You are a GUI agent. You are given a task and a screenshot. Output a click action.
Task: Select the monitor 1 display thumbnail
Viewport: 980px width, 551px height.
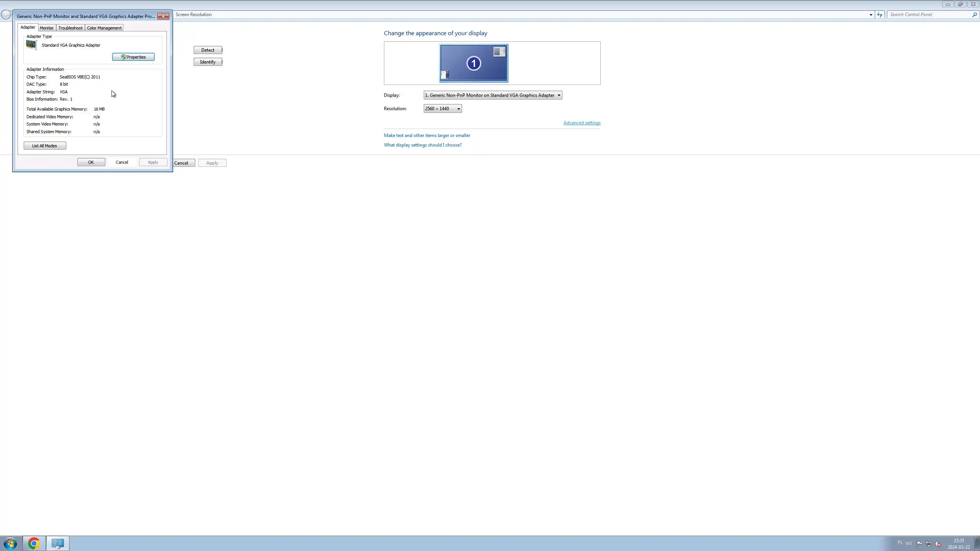click(474, 63)
